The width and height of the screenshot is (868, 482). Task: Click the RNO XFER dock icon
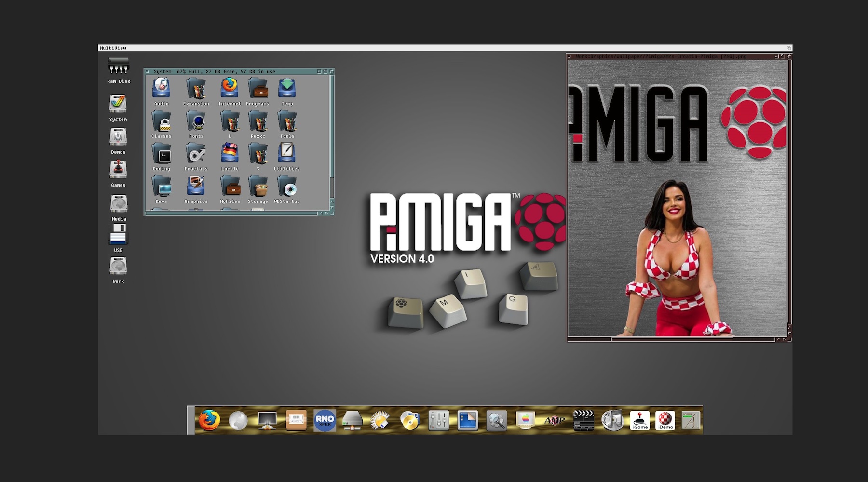(x=325, y=420)
